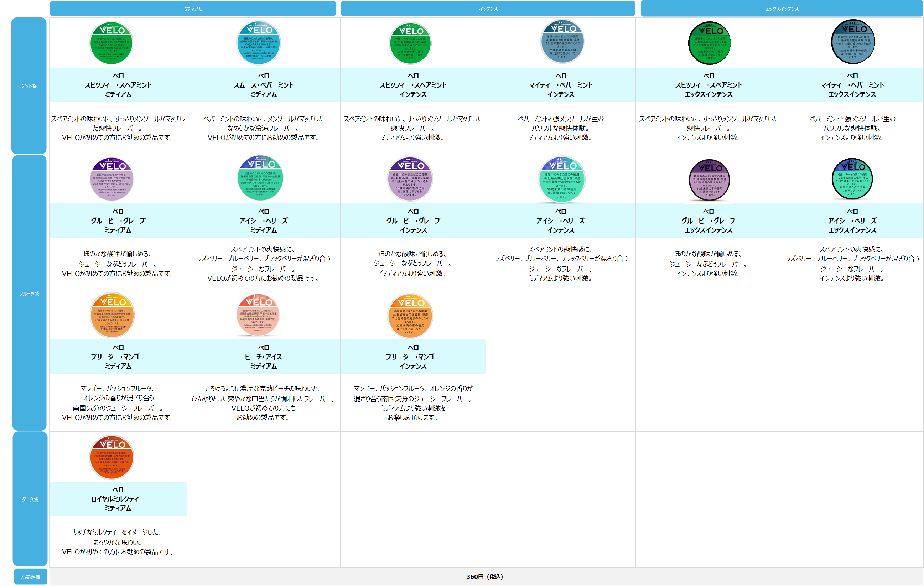
Task: Open the Royal Milk Tea red can image
Action: (x=111, y=457)
